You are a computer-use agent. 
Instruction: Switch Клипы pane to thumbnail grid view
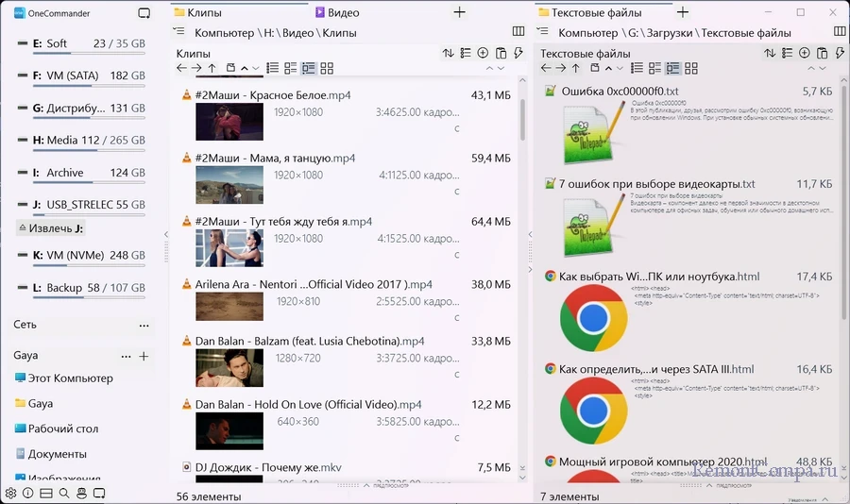(x=327, y=69)
